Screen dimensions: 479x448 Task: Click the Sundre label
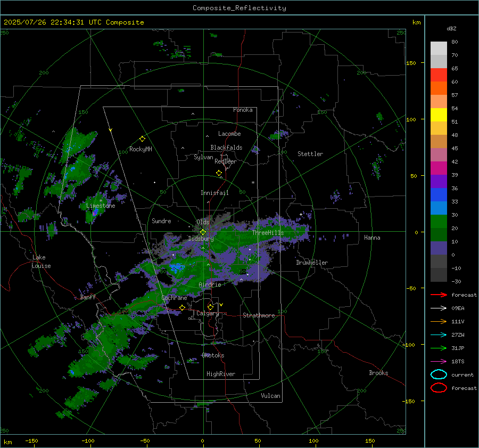coord(161,221)
